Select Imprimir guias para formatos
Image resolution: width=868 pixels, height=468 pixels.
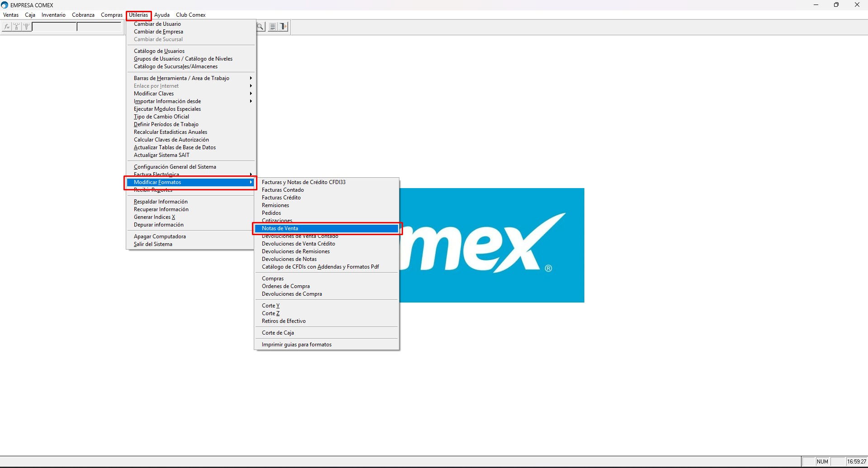pos(327,345)
